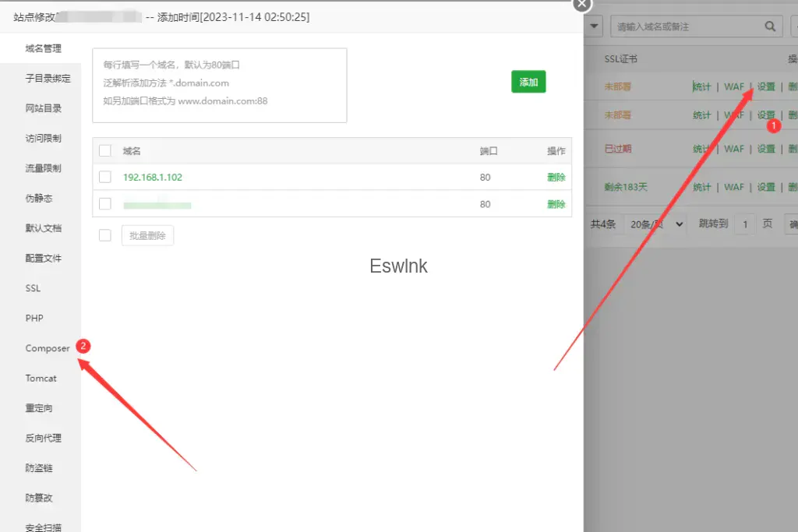The image size is (798, 532).
Task: Check the box for domain 192.168.1.102
Action: pyautogui.click(x=105, y=177)
